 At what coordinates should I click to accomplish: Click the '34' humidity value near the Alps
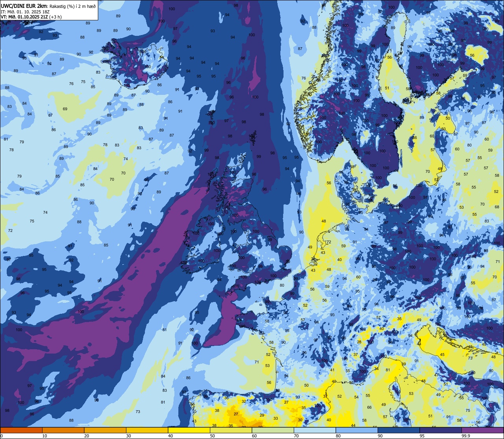click(x=376, y=369)
